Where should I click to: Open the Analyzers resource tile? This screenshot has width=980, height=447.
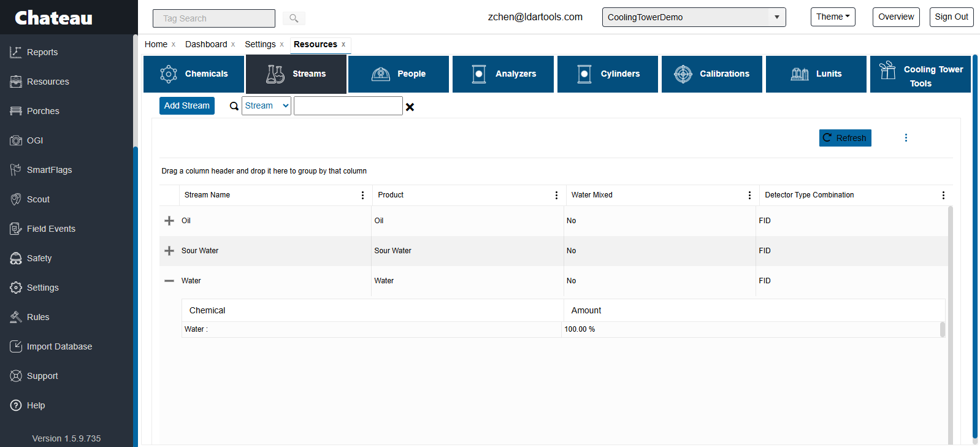[503, 74]
